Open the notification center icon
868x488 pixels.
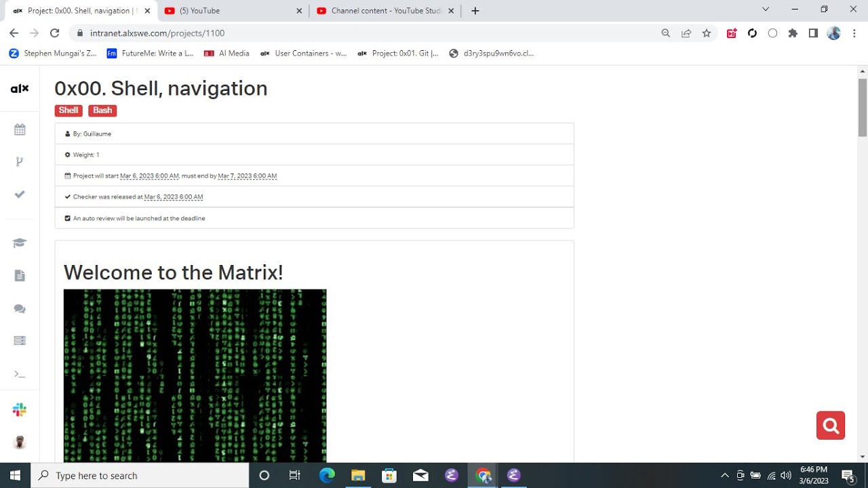point(848,475)
